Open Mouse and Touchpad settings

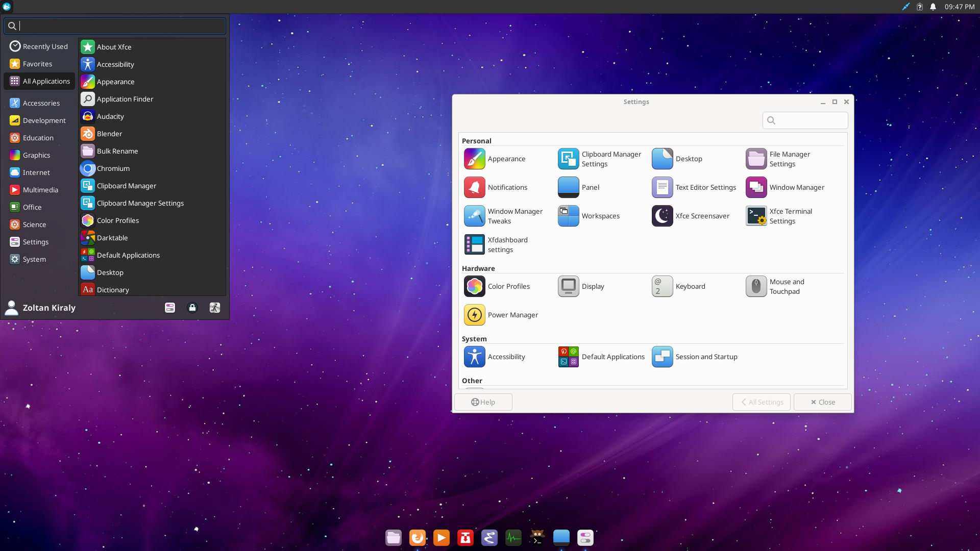(775, 287)
